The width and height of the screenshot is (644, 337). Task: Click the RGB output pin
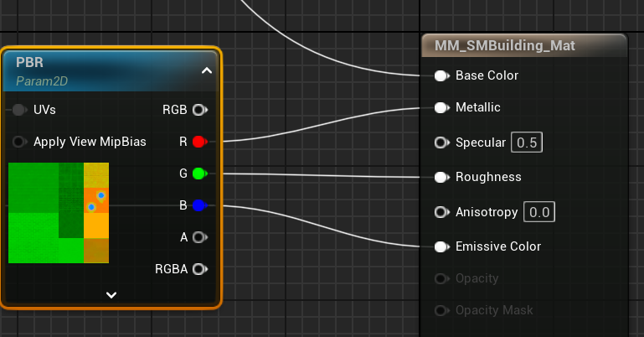[x=200, y=110]
